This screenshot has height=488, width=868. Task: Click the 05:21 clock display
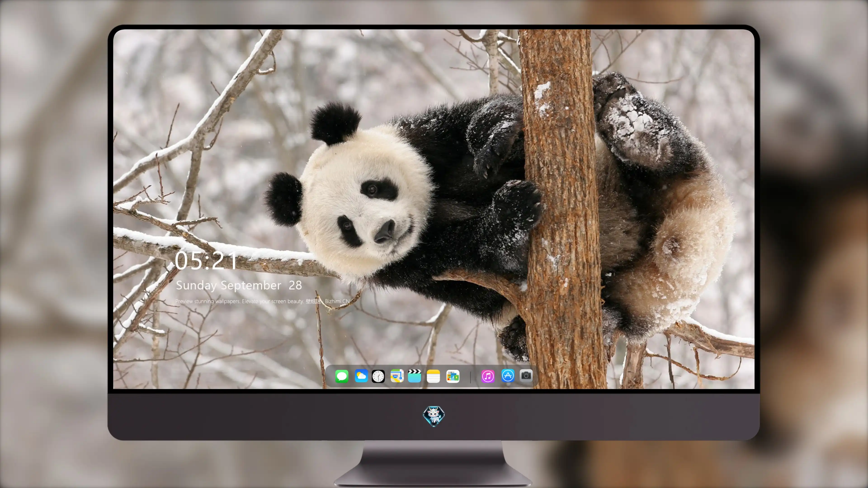tap(206, 261)
